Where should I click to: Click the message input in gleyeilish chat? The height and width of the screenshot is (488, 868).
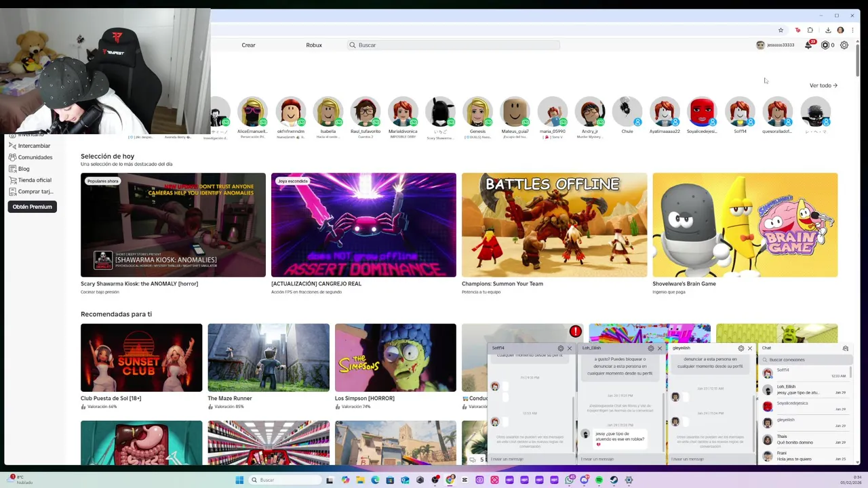tap(711, 459)
